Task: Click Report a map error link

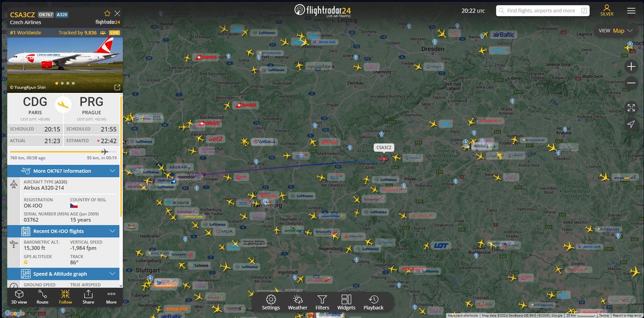Action: click(627, 315)
